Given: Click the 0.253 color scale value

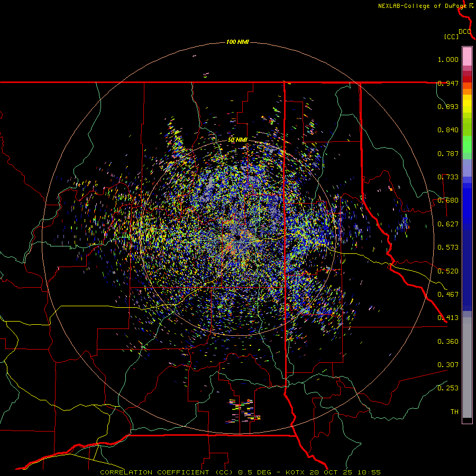Looking at the screenshot, I should coord(448,388).
